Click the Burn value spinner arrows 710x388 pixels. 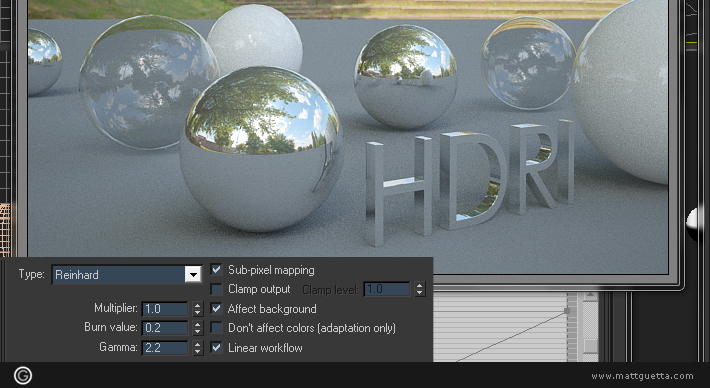click(x=197, y=328)
